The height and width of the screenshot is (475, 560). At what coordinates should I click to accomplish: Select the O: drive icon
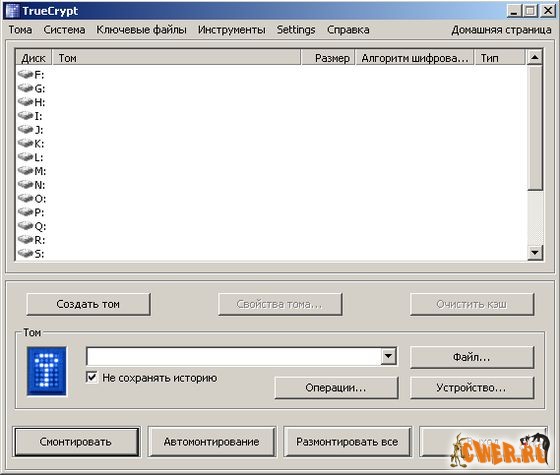pos(25,198)
